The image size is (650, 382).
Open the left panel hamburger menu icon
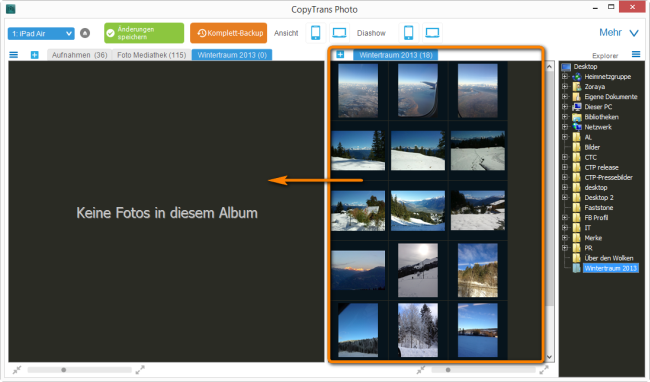point(14,55)
